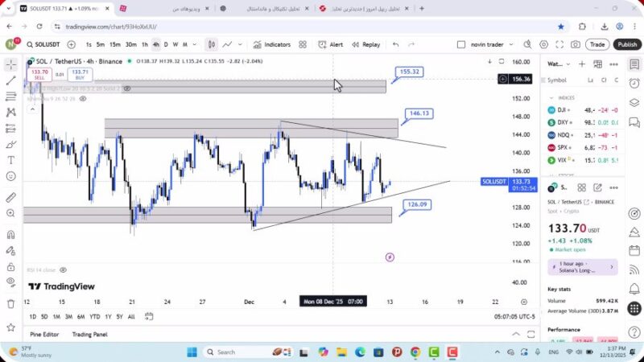Image resolution: width=644 pixels, height=362 pixels.
Task: Click the Trade button
Action: [597, 44]
